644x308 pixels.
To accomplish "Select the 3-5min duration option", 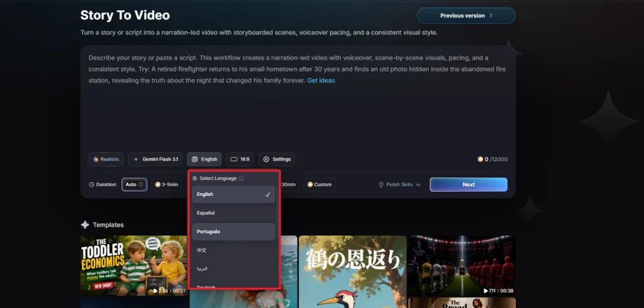I will pyautogui.click(x=166, y=185).
